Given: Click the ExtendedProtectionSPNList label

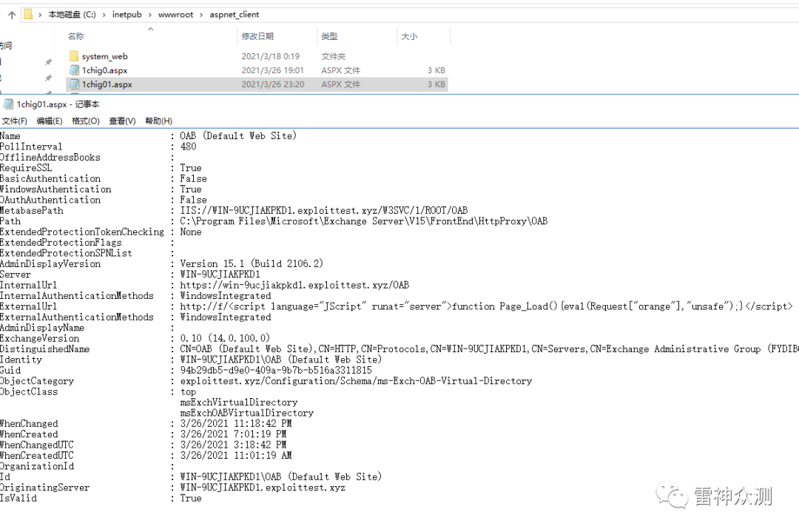Looking at the screenshot, I should coord(67,253).
